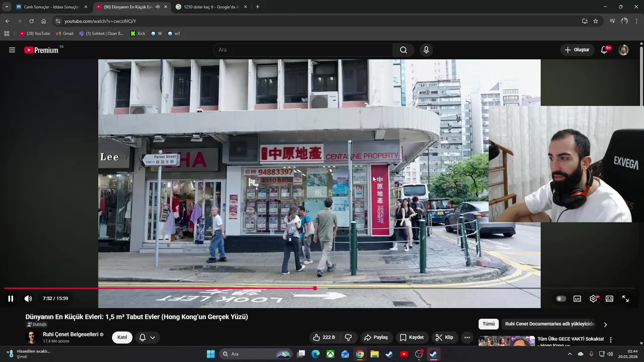Open Chrome three-dot menu
Screen dimensions: 644x362
pyautogui.click(x=636, y=21)
